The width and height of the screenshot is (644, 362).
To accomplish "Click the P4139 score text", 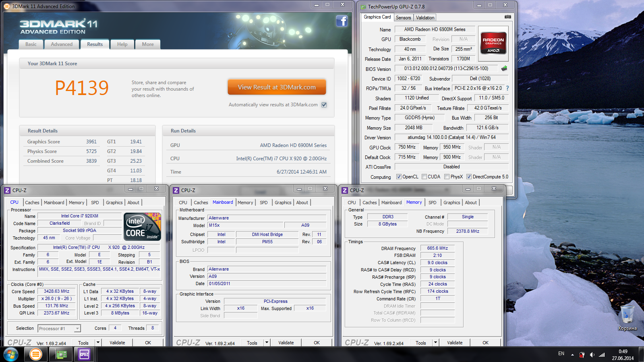I will pyautogui.click(x=82, y=88).
